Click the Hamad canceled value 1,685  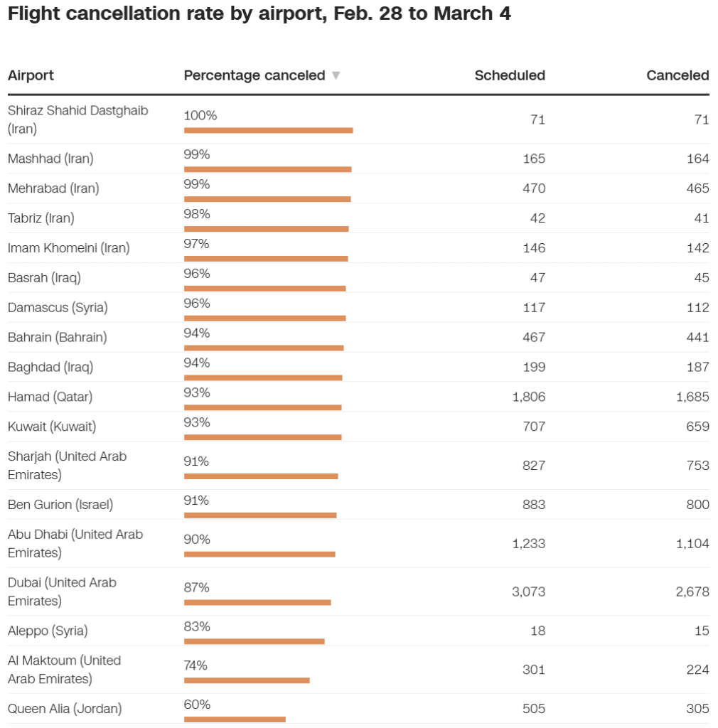pyautogui.click(x=692, y=397)
